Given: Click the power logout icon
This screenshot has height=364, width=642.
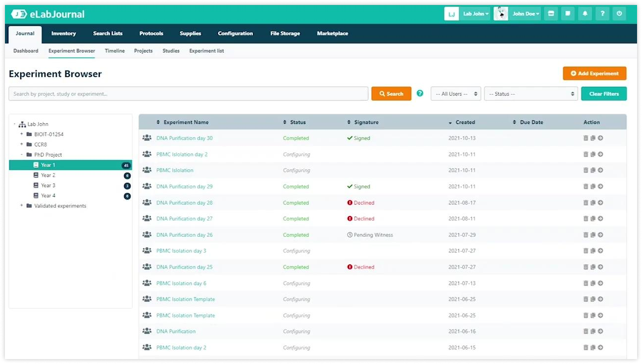Looking at the screenshot, I should tap(619, 14).
